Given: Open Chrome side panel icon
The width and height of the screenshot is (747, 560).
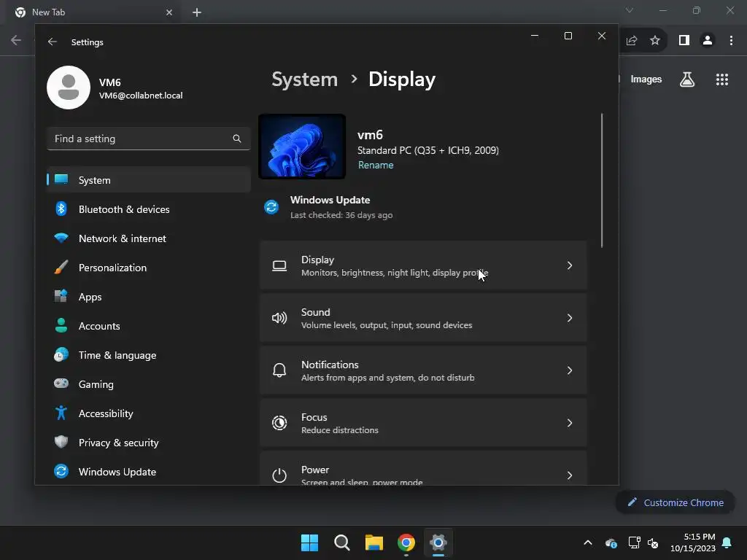Looking at the screenshot, I should pos(684,41).
